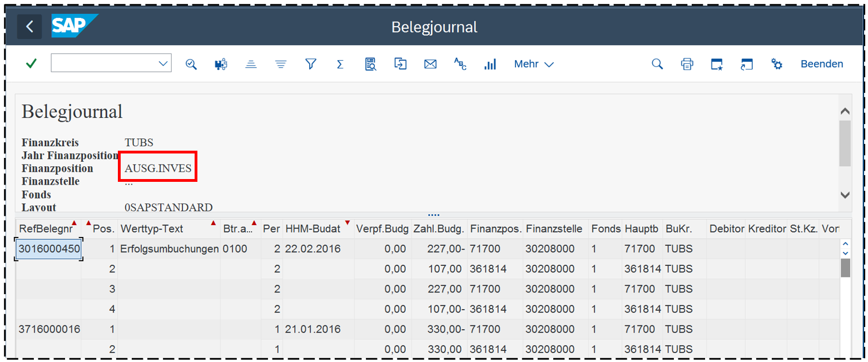868x362 pixels.
Task: Click the green checkmark Enter icon
Action: coord(32,64)
